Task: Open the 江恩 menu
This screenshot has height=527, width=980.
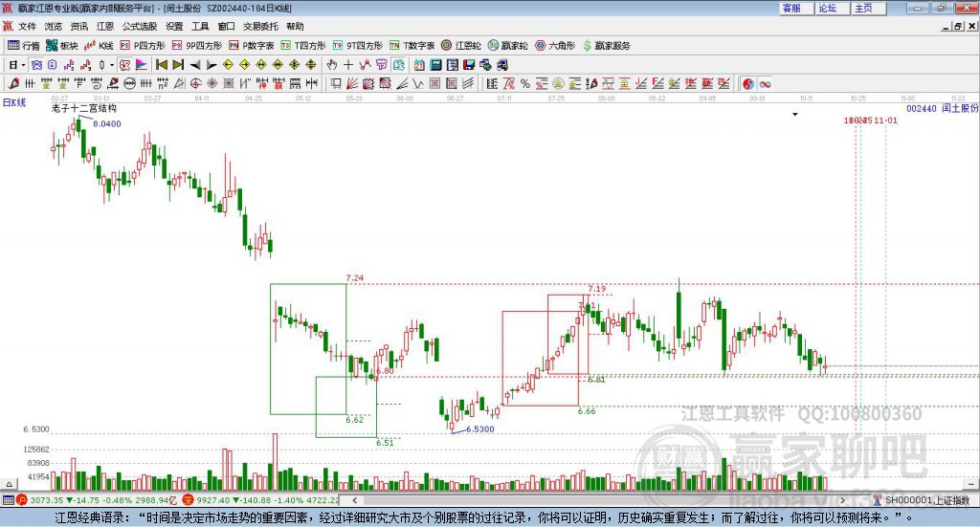Action: point(105,26)
